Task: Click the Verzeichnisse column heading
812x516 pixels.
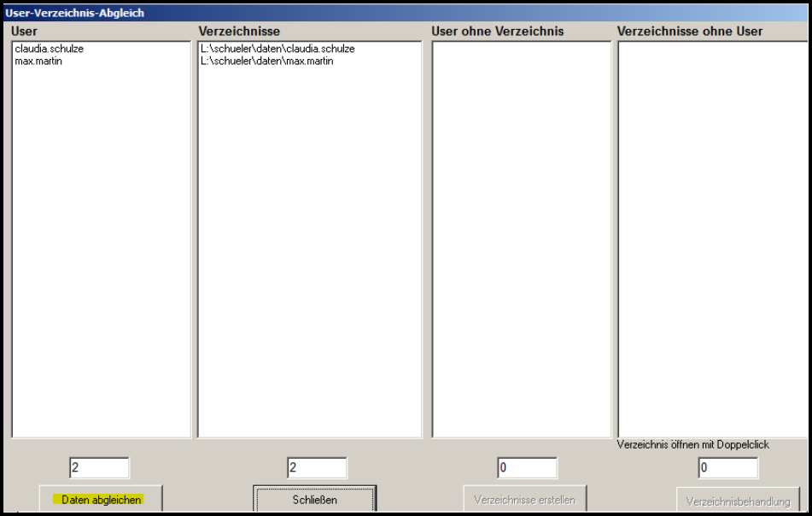Action: [x=239, y=32]
